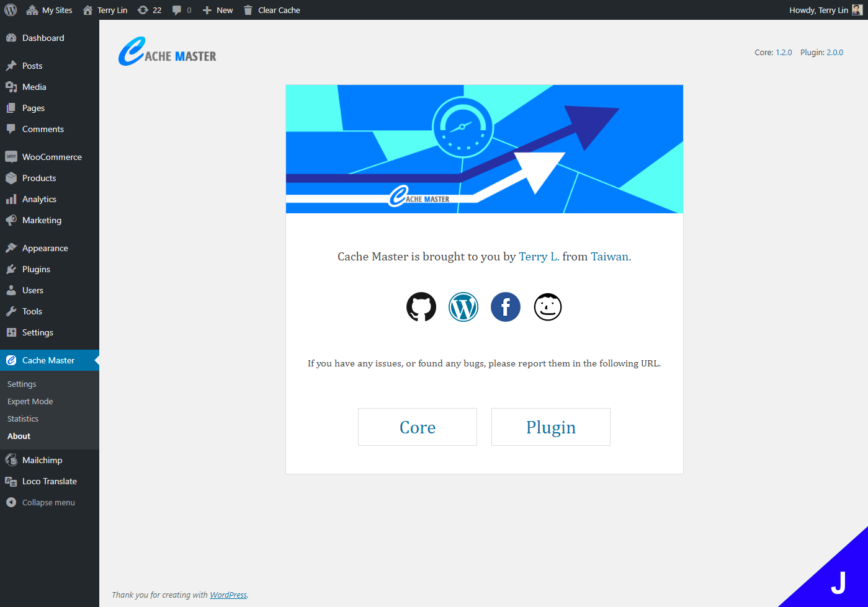Open the Plugin version 2.0.0 link
The image size is (868, 607).
pyautogui.click(x=834, y=53)
